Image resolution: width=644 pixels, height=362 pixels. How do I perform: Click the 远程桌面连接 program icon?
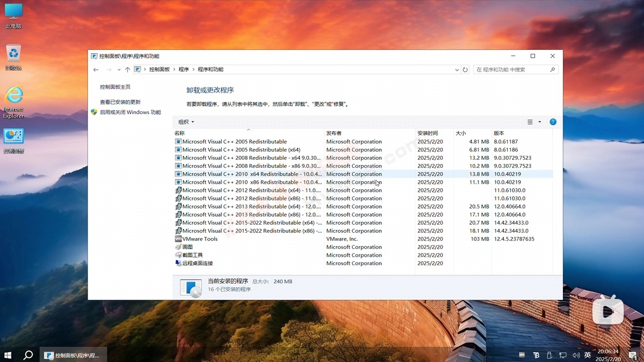(178, 263)
